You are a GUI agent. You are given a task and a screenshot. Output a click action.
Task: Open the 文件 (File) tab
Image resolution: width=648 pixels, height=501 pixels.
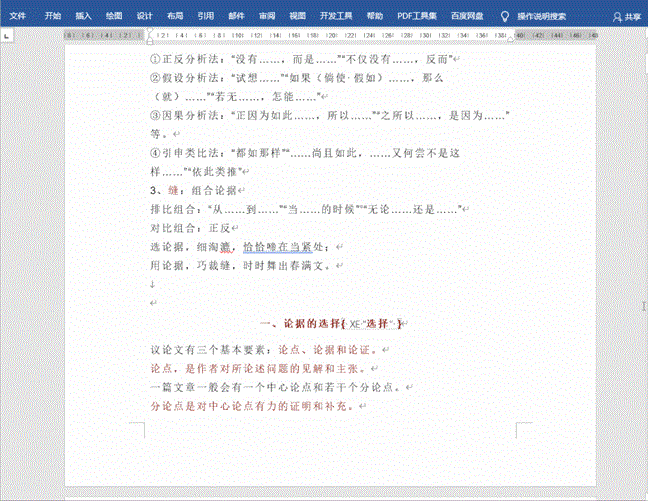coord(18,16)
